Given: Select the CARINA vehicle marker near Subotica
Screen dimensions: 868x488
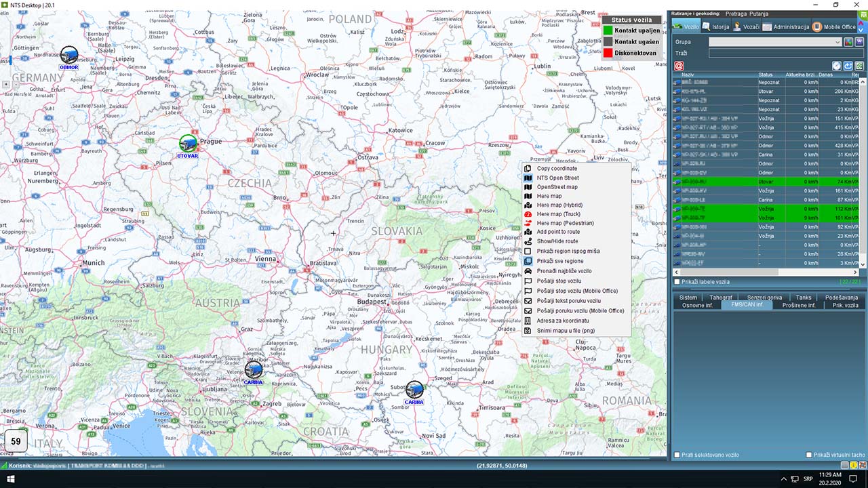Looking at the screenshot, I should (414, 390).
